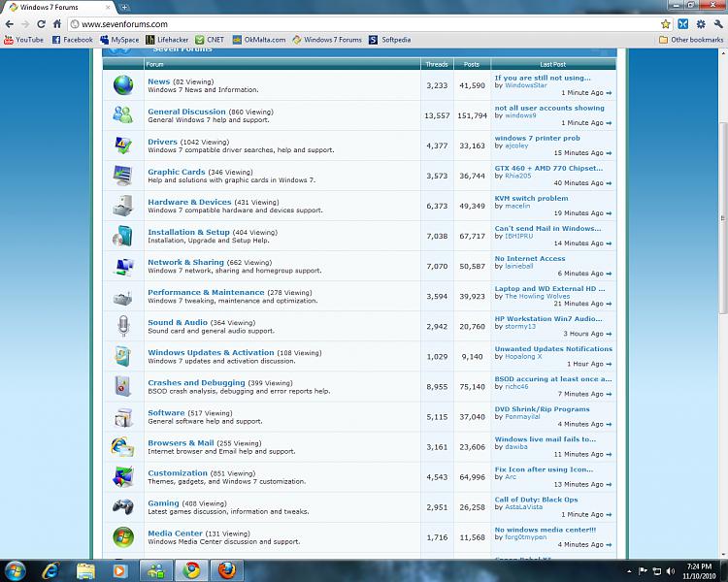The image size is (728, 582).
Task: Click the blue extension icon beside the star
Action: [x=683, y=24]
